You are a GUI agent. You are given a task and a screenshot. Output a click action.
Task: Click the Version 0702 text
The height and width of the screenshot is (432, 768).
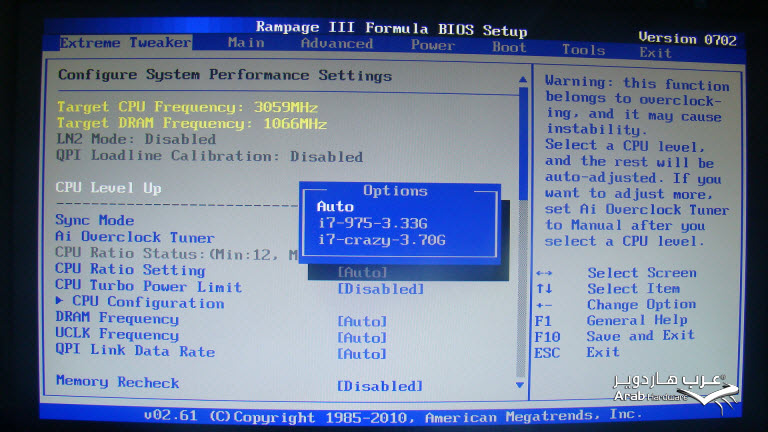pos(687,39)
